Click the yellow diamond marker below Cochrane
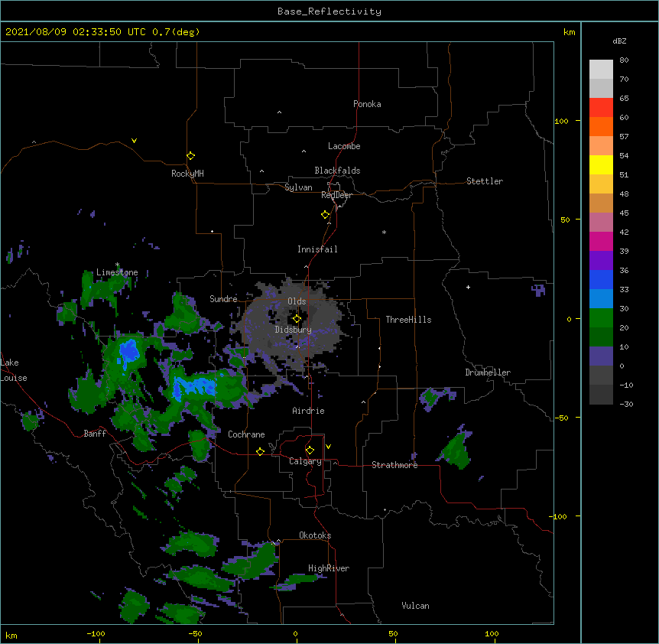Screen dimensions: 659x644 click(261, 451)
